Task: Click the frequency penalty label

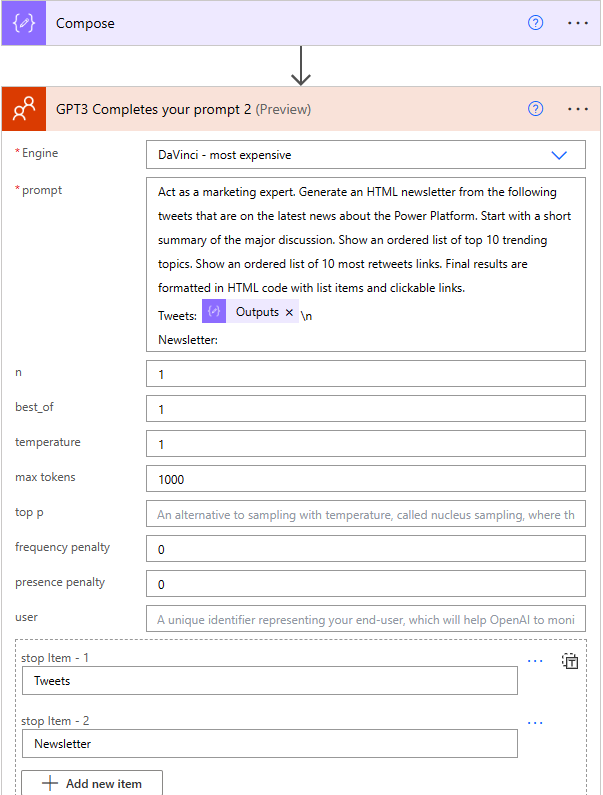Action: click(62, 547)
